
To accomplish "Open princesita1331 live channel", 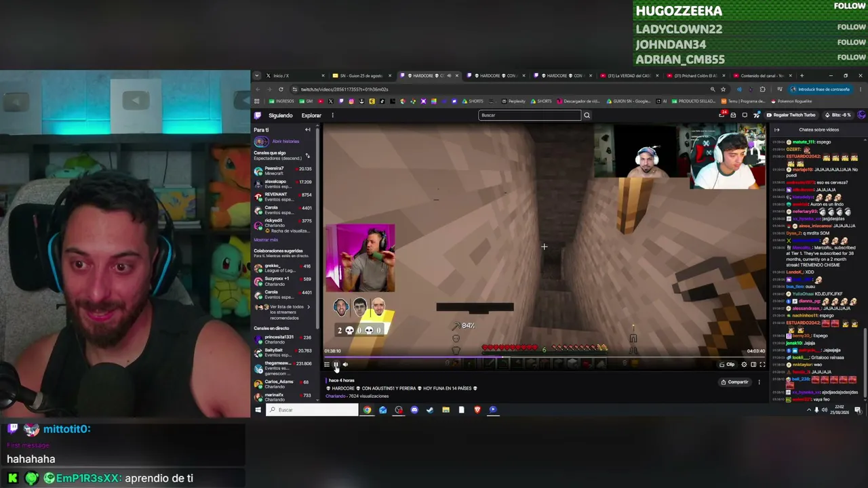I will (x=283, y=340).
